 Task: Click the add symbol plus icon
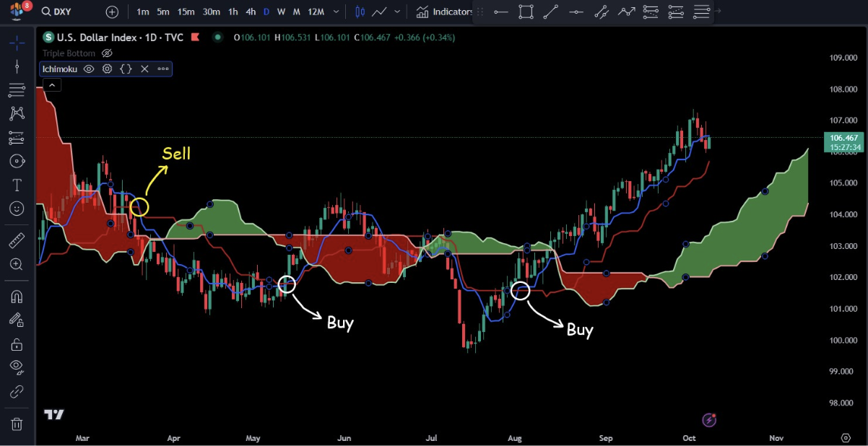pos(112,12)
